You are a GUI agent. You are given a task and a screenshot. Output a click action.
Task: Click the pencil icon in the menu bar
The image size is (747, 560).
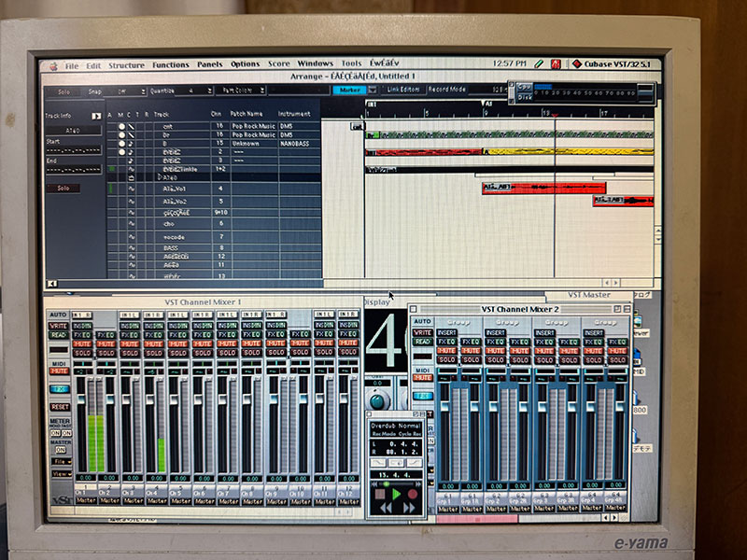click(x=539, y=63)
